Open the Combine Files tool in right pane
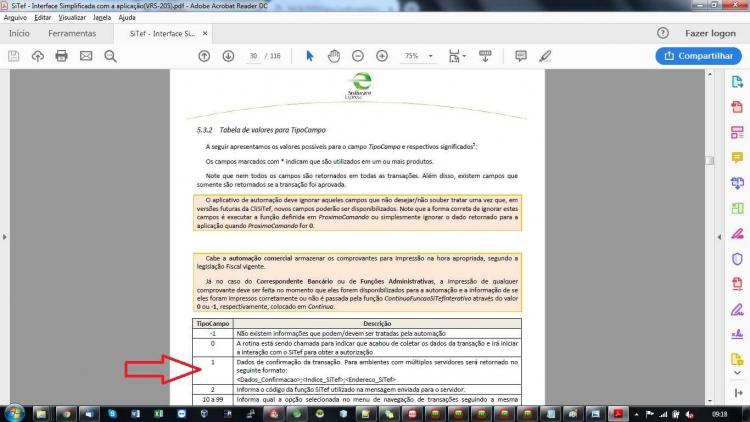The height and width of the screenshot is (422, 750). [x=737, y=183]
